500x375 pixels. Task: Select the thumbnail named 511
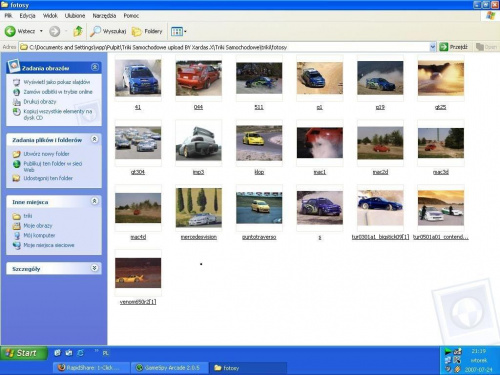259,78
